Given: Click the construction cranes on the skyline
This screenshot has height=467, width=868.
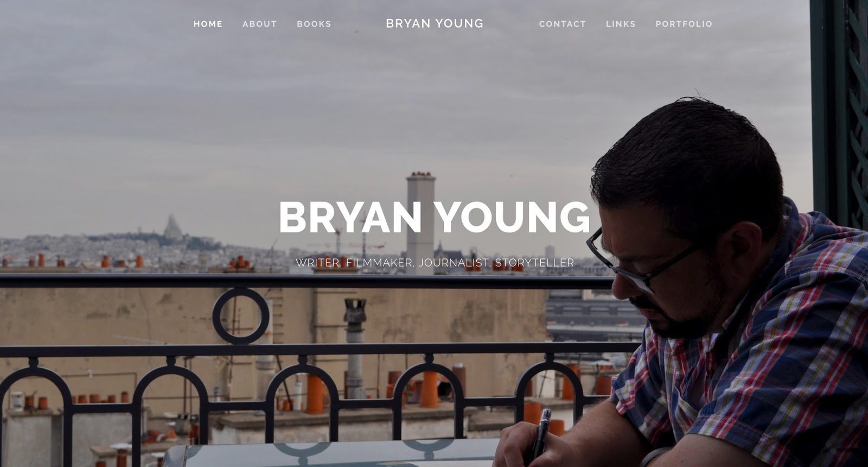Looking at the screenshot, I should (350, 242).
